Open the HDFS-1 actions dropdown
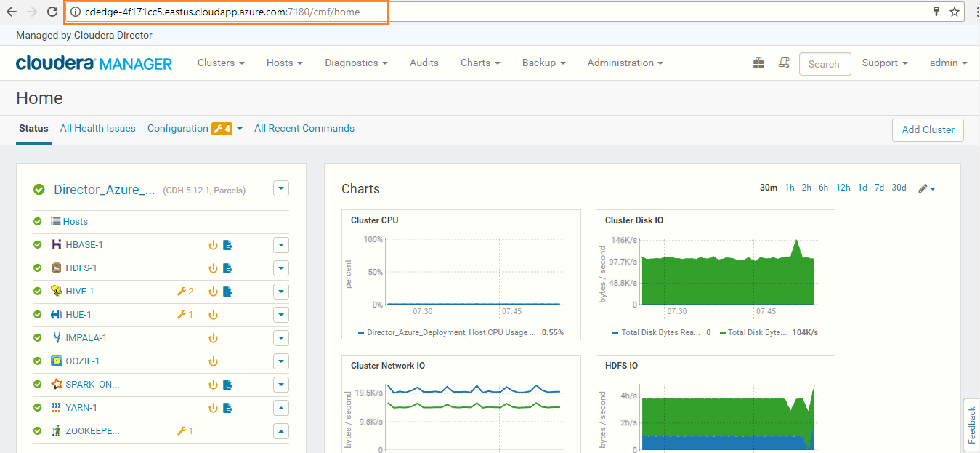 (281, 268)
